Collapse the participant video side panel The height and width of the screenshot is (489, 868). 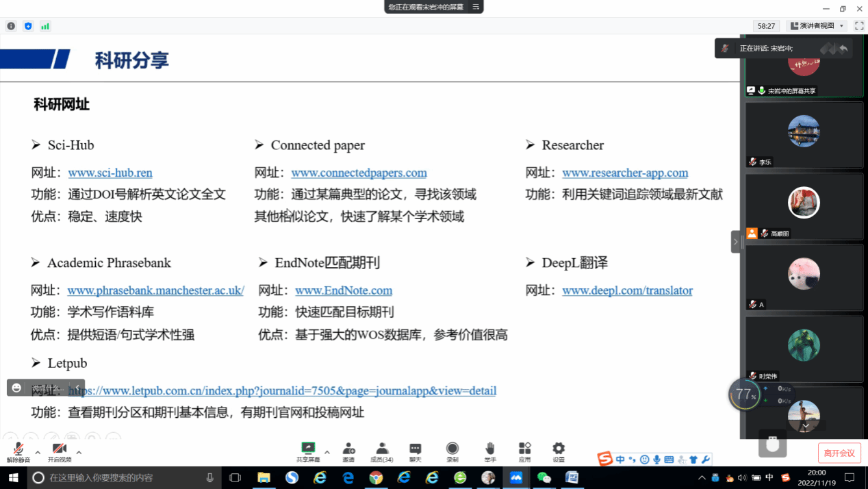pyautogui.click(x=736, y=242)
